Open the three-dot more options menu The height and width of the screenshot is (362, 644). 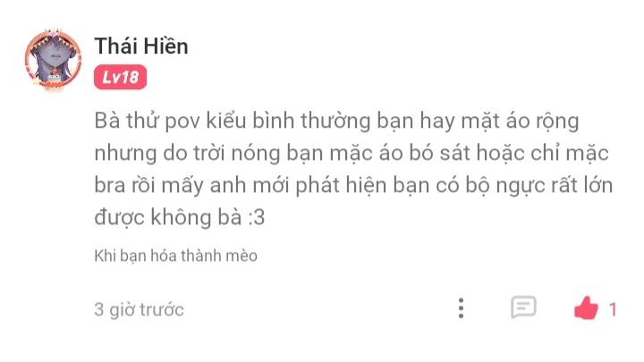pos(461,308)
